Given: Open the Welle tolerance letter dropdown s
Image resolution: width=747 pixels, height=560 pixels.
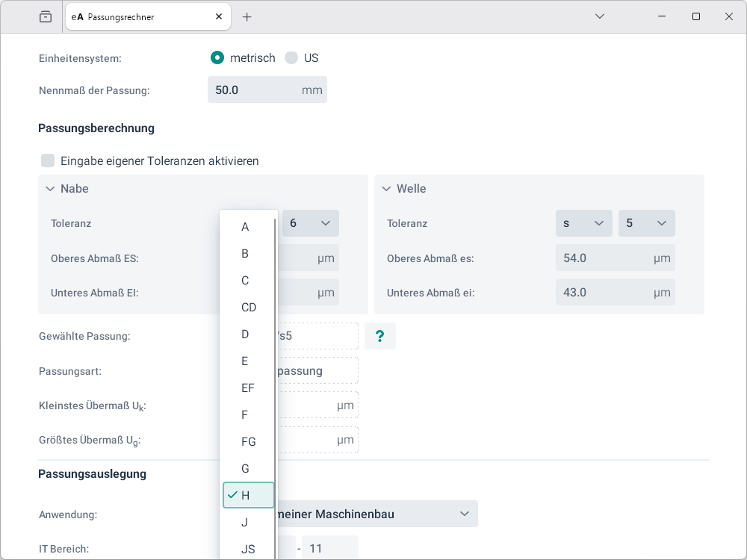Looking at the screenshot, I should coord(583,223).
